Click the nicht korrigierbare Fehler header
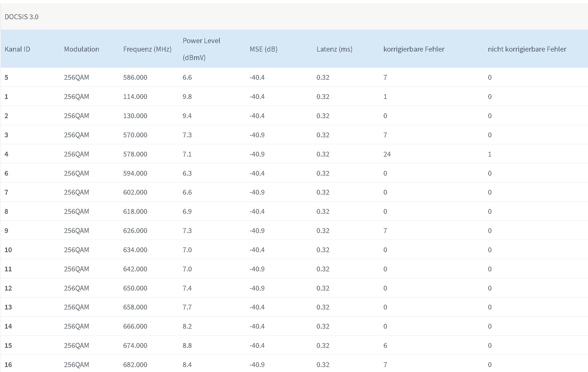 tap(527, 49)
